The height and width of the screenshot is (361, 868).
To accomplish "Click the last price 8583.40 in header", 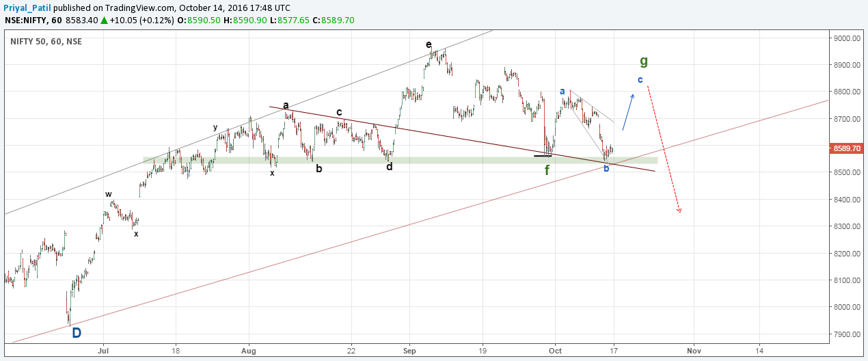I will click(81, 21).
